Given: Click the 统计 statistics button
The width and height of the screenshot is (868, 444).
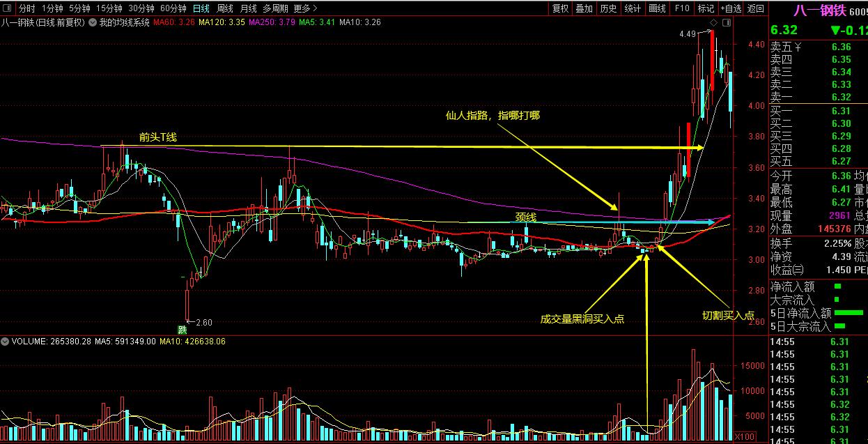Looking at the screenshot, I should 633,8.
